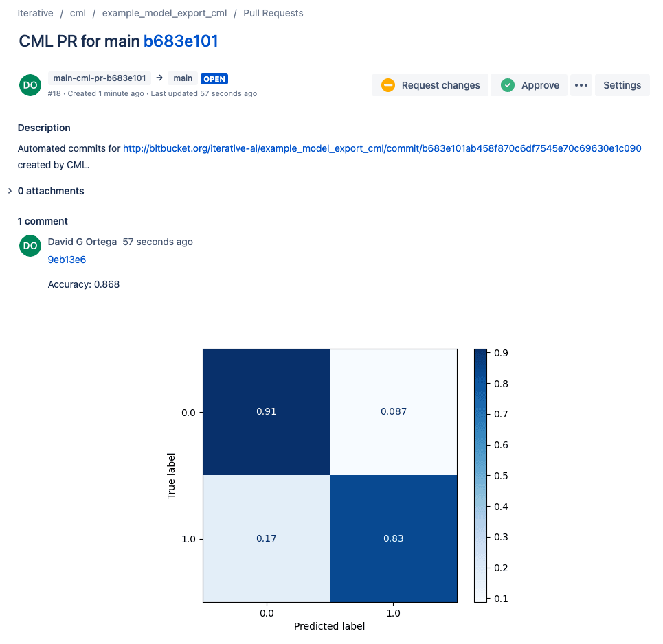Open the three-dot more actions menu
This screenshot has width=663, height=644.
[x=581, y=85]
